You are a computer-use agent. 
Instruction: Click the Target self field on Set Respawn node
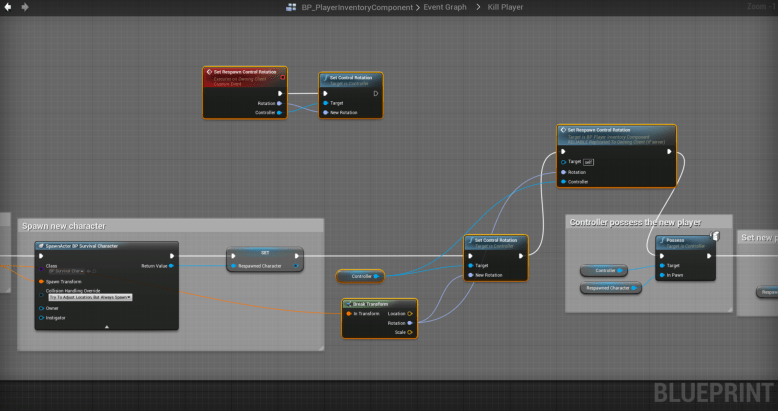(590, 161)
